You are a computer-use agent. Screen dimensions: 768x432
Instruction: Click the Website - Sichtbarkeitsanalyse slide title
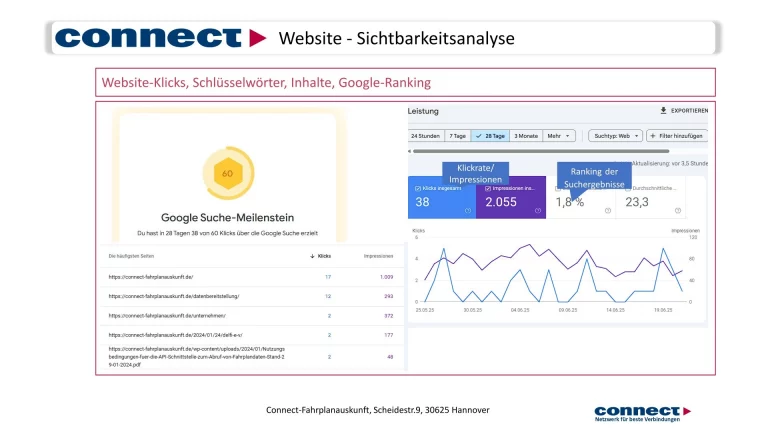click(x=397, y=38)
